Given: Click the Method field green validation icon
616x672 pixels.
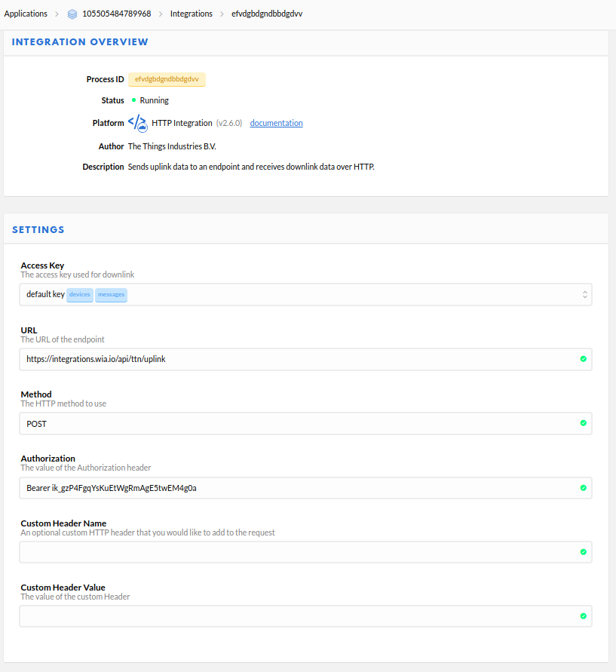Looking at the screenshot, I should (x=583, y=423).
